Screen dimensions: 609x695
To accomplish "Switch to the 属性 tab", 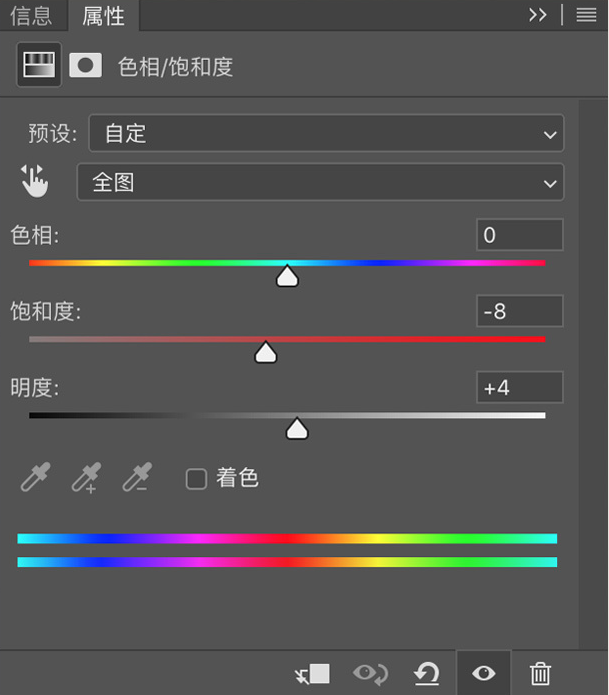I will (x=103, y=16).
